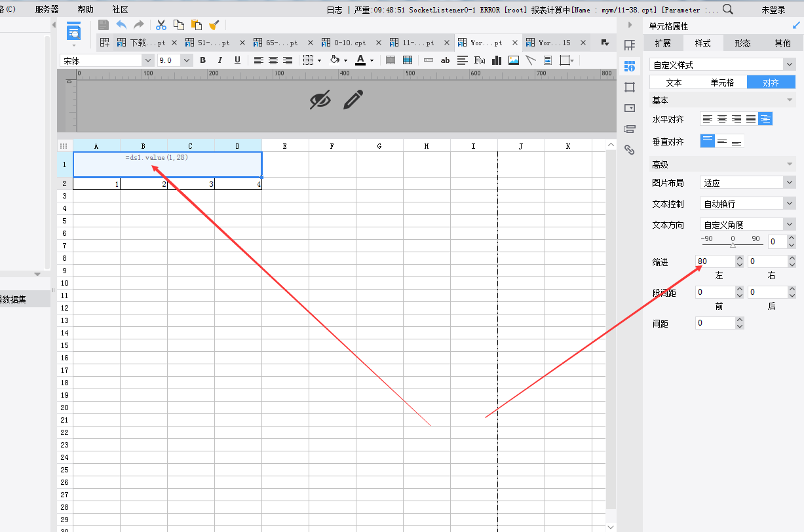The height and width of the screenshot is (532, 804).
Task: Insert data column icon
Action: (x=429, y=60)
